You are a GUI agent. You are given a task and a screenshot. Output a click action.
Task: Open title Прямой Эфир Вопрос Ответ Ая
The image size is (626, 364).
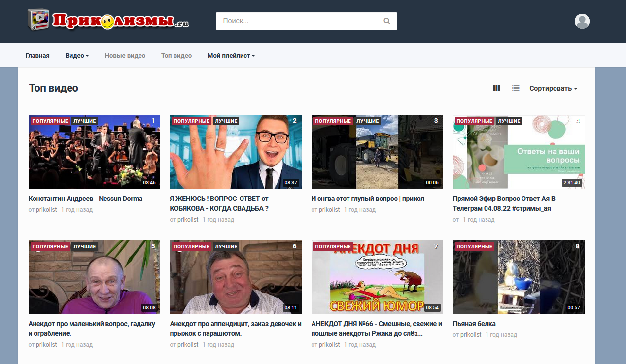[x=504, y=203]
